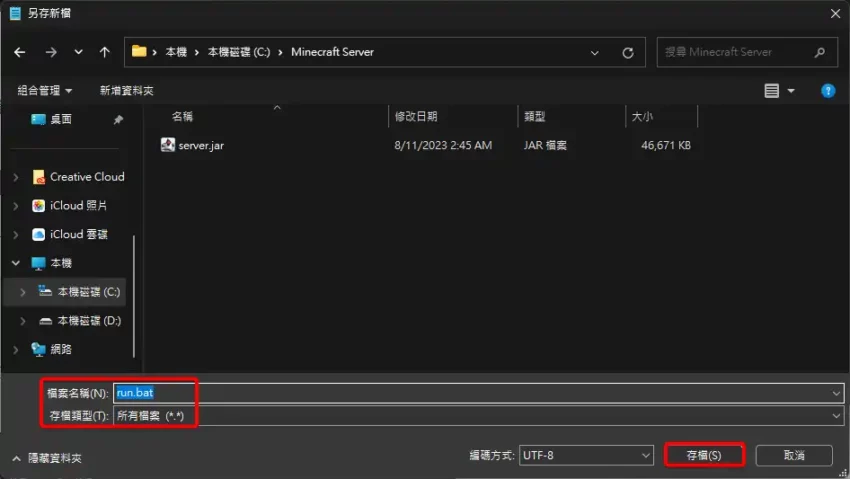Select Minecraft Server breadcrumb segment

click(x=332, y=52)
